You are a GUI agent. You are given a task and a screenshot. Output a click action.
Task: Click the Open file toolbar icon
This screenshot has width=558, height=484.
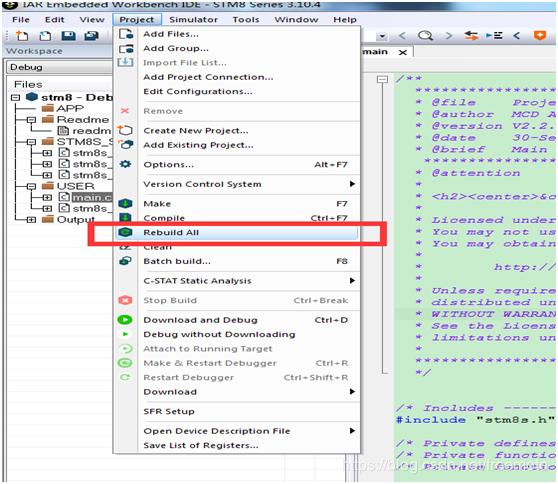pyautogui.click(x=45, y=36)
